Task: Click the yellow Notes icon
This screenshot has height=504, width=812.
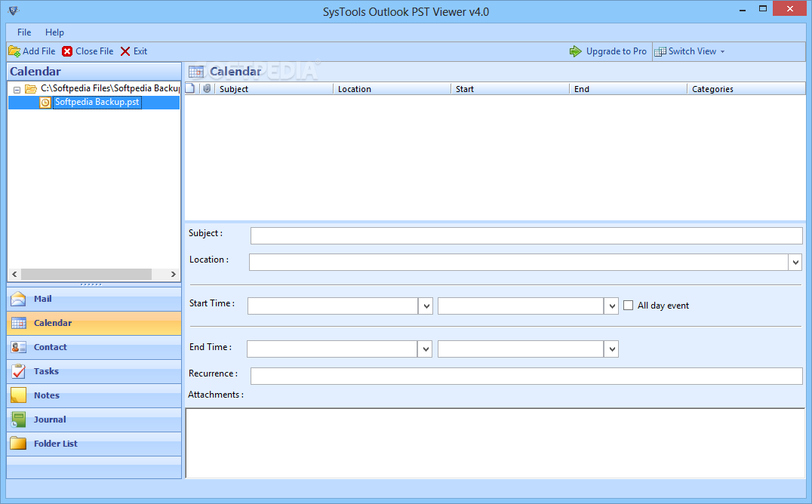Action: (x=19, y=395)
